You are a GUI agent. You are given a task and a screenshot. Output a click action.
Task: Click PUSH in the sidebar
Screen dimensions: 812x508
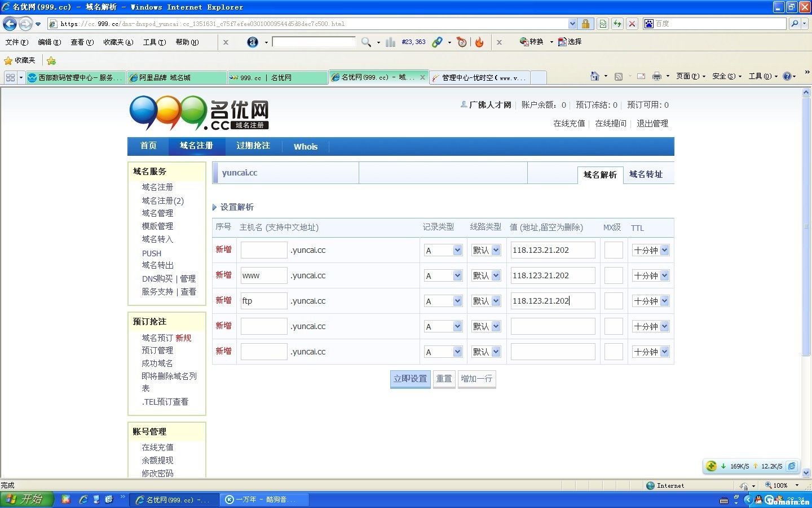pos(152,253)
